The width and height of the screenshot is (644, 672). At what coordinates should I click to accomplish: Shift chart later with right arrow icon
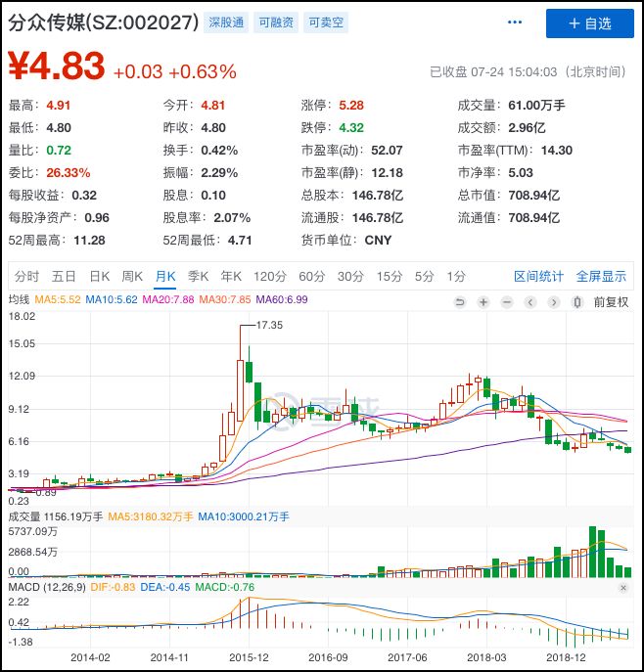pyautogui.click(x=554, y=302)
